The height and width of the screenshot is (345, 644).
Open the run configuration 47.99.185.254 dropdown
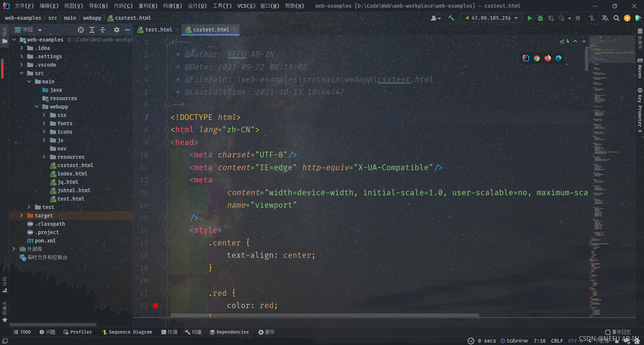pyautogui.click(x=491, y=18)
